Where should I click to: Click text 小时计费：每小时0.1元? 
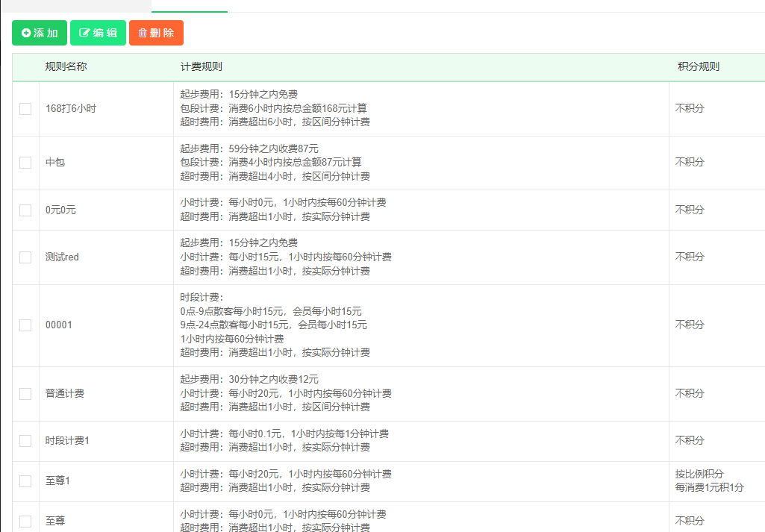(x=231, y=434)
